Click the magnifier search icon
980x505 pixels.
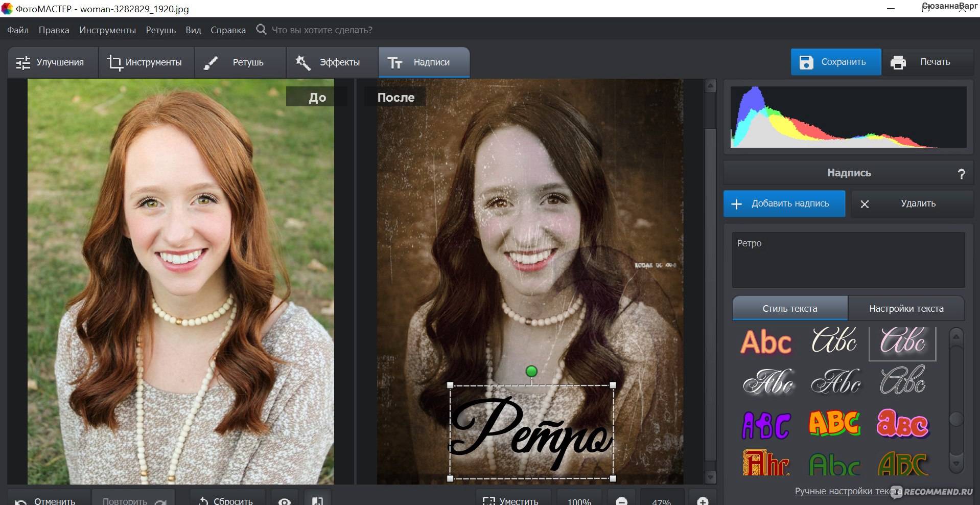coord(261,30)
